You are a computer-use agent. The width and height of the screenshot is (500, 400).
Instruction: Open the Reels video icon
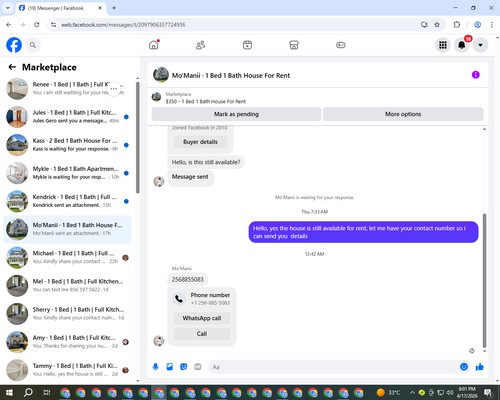pos(247,45)
